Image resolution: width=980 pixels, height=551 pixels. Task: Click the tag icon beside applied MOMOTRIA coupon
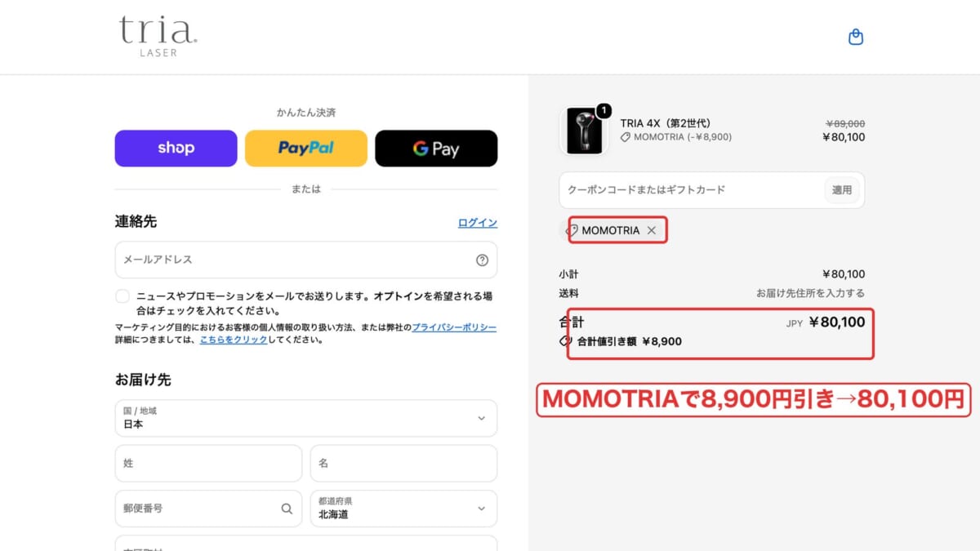pos(572,230)
